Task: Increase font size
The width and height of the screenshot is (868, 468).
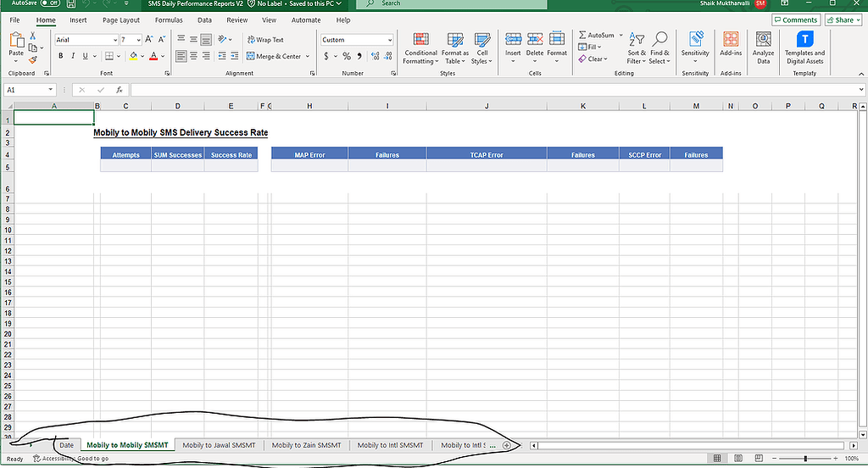Action: tap(149, 40)
